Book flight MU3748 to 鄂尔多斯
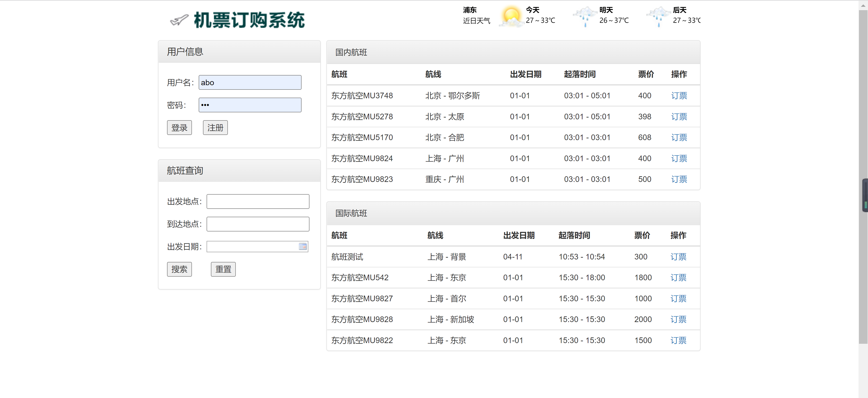868x398 pixels. (679, 96)
